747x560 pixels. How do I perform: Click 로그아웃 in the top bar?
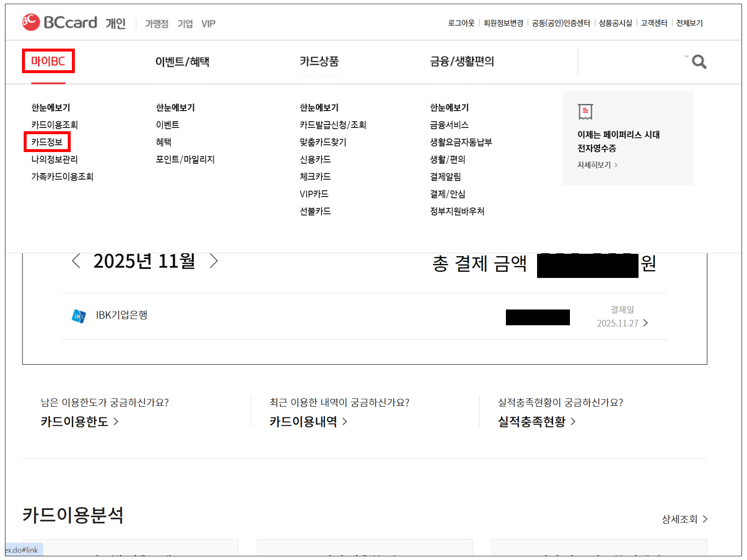461,23
